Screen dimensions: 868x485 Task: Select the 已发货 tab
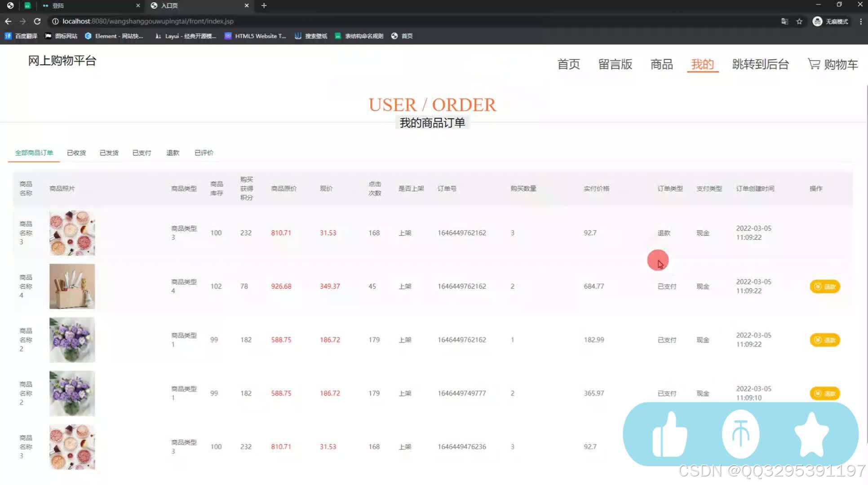coord(109,153)
